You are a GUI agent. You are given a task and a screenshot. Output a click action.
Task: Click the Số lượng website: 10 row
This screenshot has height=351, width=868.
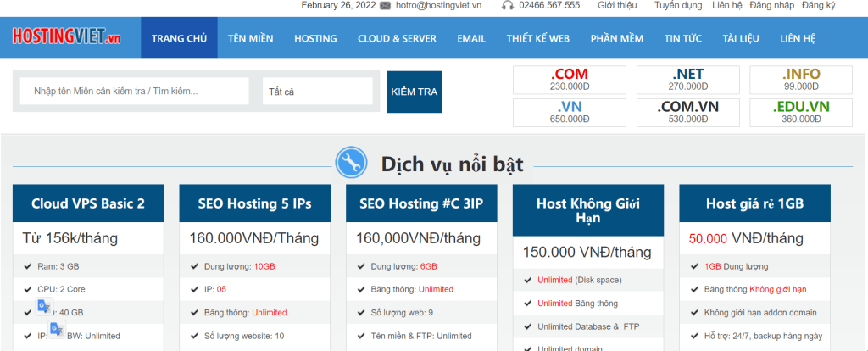tap(254, 336)
